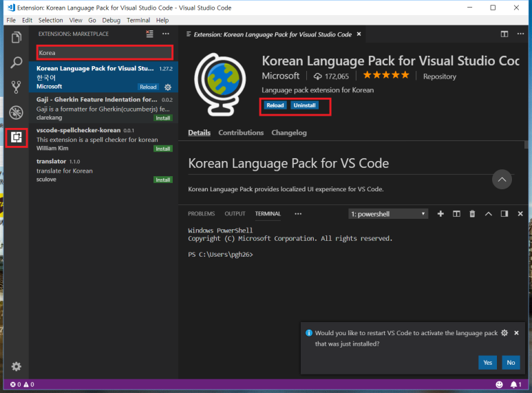Open editor More Actions ellipsis
Viewport: 532px width, 393px height.
pyautogui.click(x=520, y=34)
